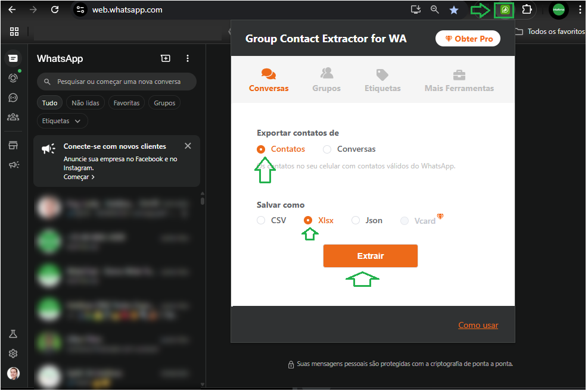Select the Não lidas chat filter
Viewport: 588px width, 391px height.
[86, 103]
